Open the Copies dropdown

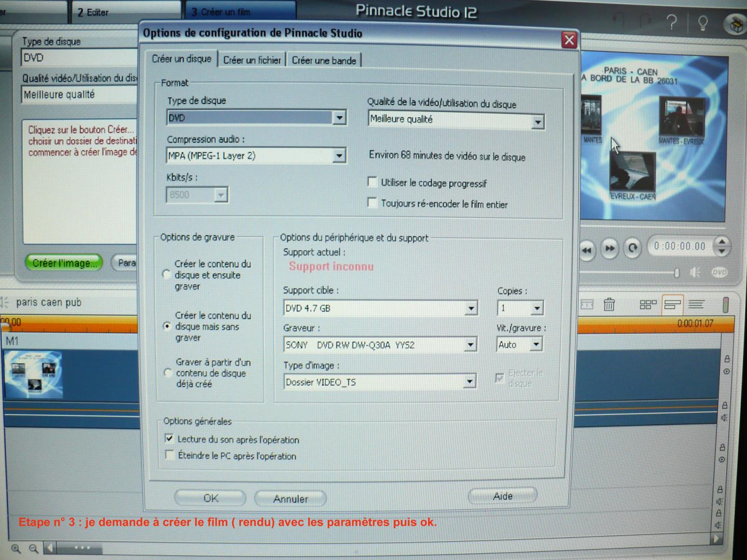point(537,308)
